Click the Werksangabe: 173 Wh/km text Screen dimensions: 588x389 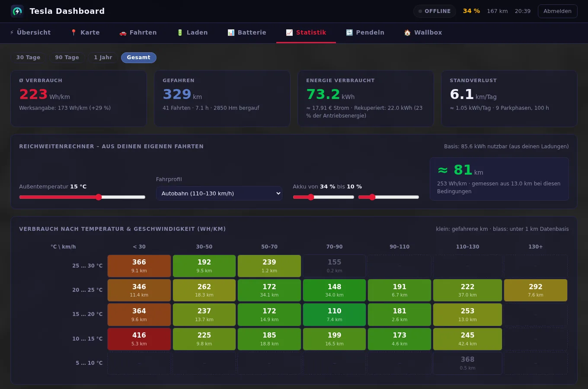tap(65, 108)
